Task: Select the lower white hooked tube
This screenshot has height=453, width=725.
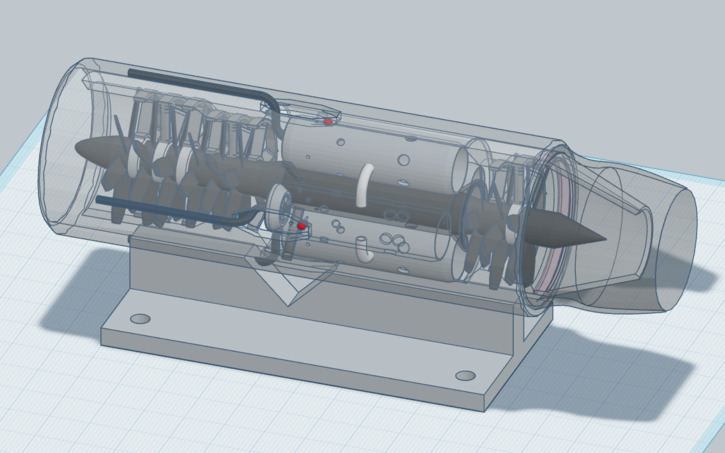Action: tap(363, 250)
